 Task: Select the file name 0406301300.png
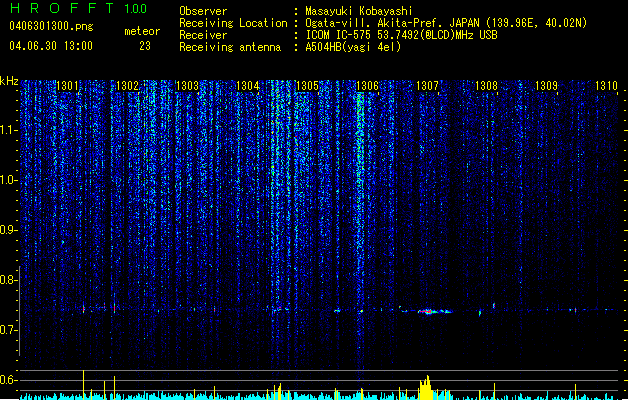click(x=51, y=27)
